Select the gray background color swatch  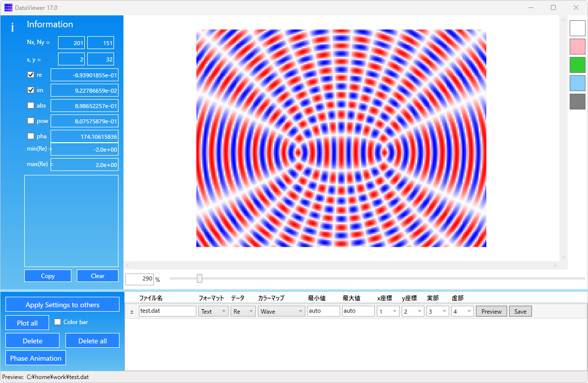(x=577, y=102)
